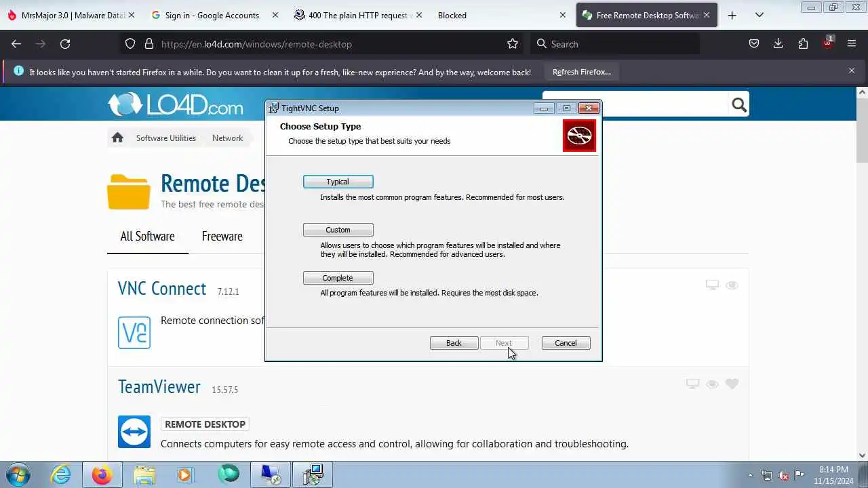The width and height of the screenshot is (868, 488).
Task: Bookmark this page with star icon
Action: 513,43
